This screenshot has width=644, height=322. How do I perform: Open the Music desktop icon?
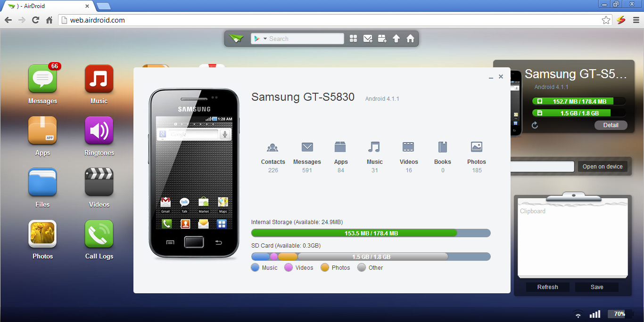(x=99, y=79)
